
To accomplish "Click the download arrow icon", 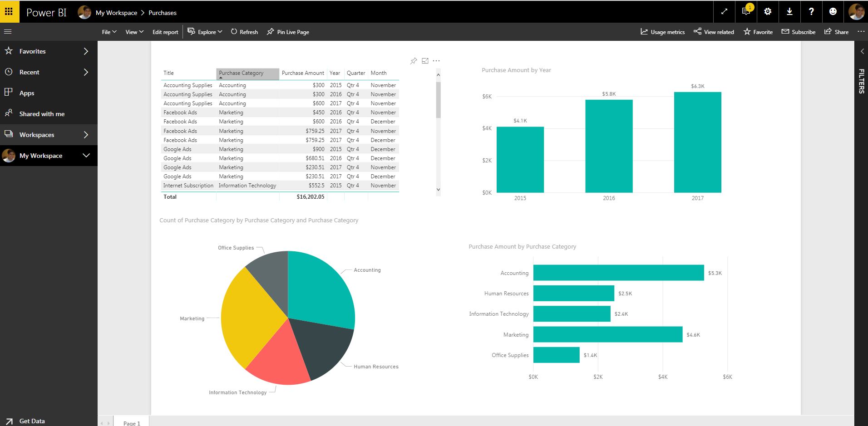I will click(789, 12).
